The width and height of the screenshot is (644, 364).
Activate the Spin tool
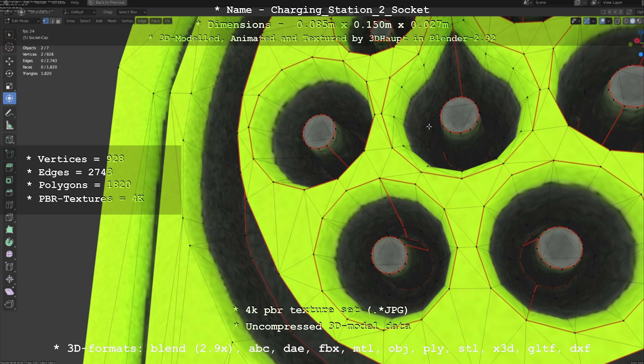click(9, 242)
